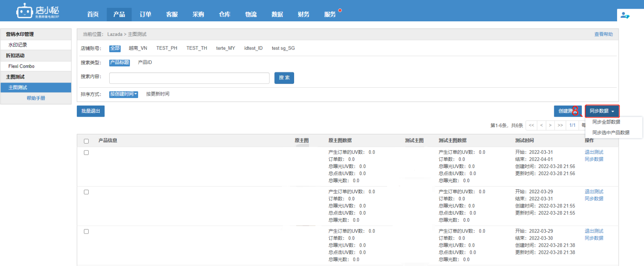
Task: Choose 同步全部数据 from dropdown menu
Action: pyautogui.click(x=606, y=122)
